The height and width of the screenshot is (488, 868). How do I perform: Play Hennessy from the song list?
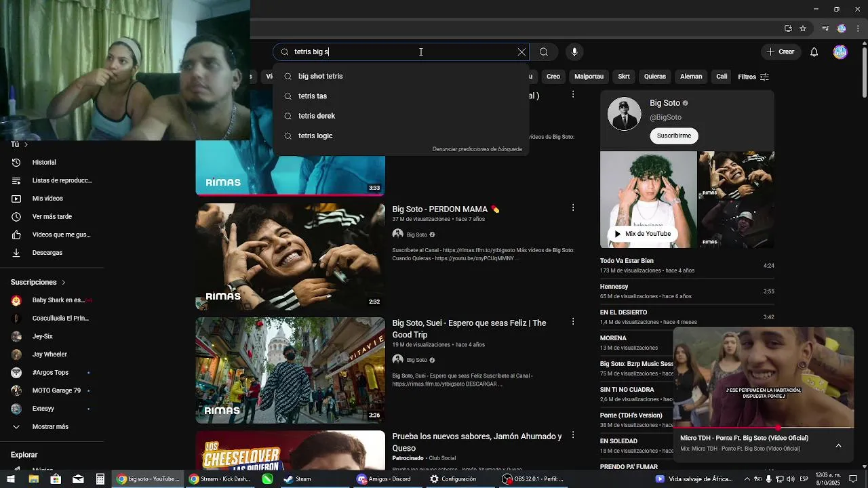coord(687,291)
